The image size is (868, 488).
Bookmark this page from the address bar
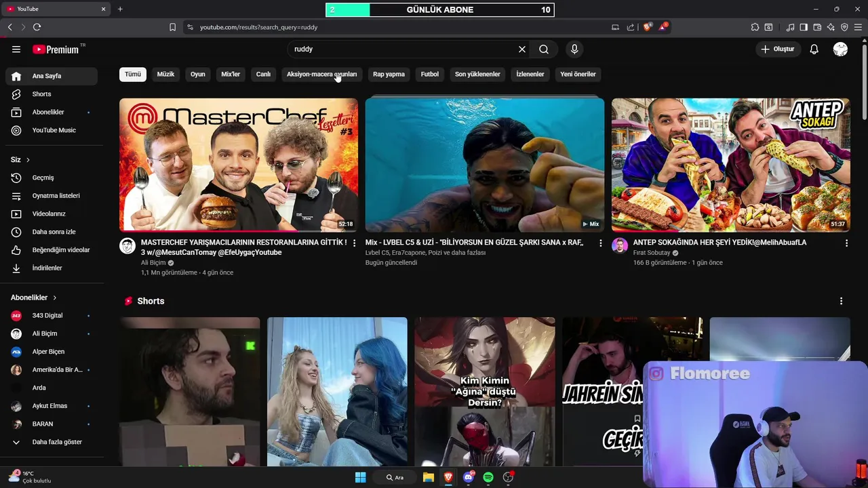click(172, 27)
